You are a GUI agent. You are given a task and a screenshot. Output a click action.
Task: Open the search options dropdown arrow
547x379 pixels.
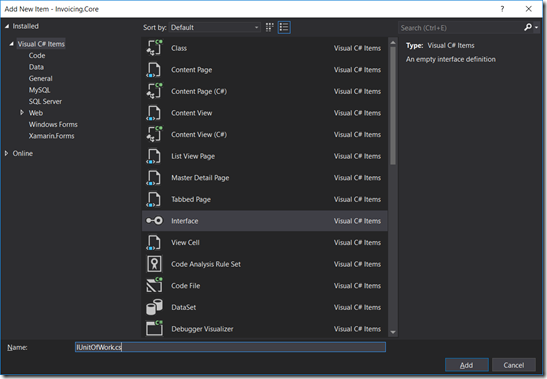(x=536, y=28)
